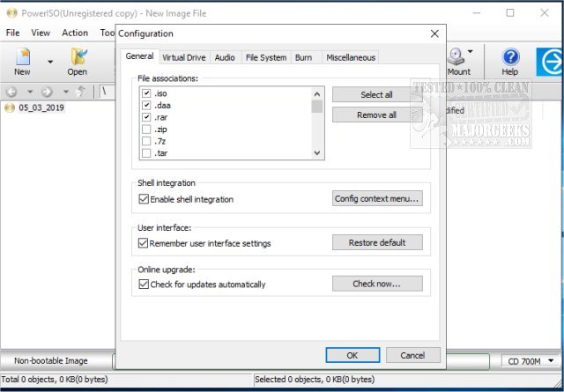
Task: Check the .tar file association
Action: point(146,153)
